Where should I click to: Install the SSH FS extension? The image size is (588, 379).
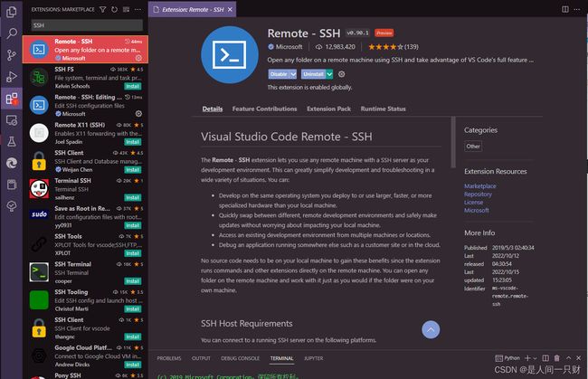[x=133, y=86]
